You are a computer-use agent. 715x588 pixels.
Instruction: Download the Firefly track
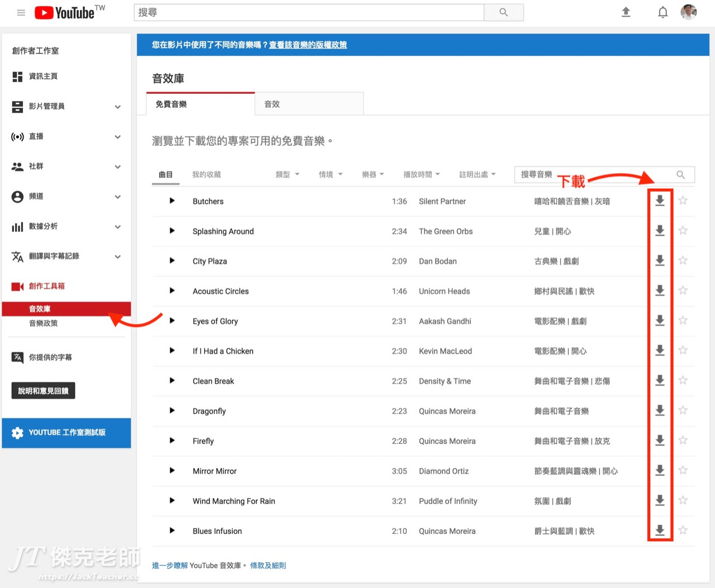pyautogui.click(x=660, y=441)
